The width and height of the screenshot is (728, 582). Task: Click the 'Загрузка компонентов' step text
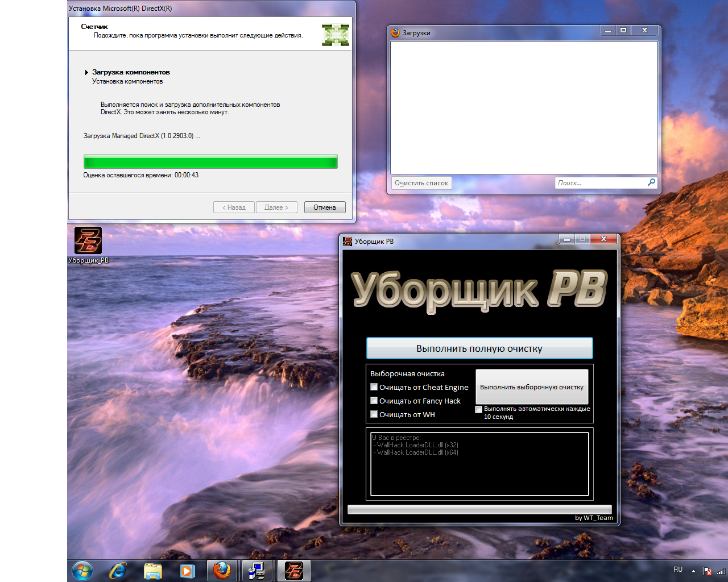(x=131, y=72)
